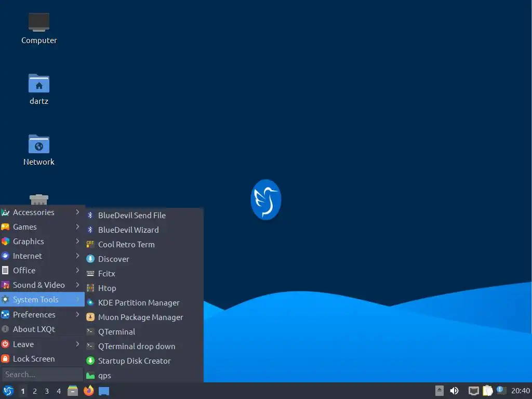Click the Cool Retro Term CRT icon
Screen dimensions: 532x399
(90, 244)
